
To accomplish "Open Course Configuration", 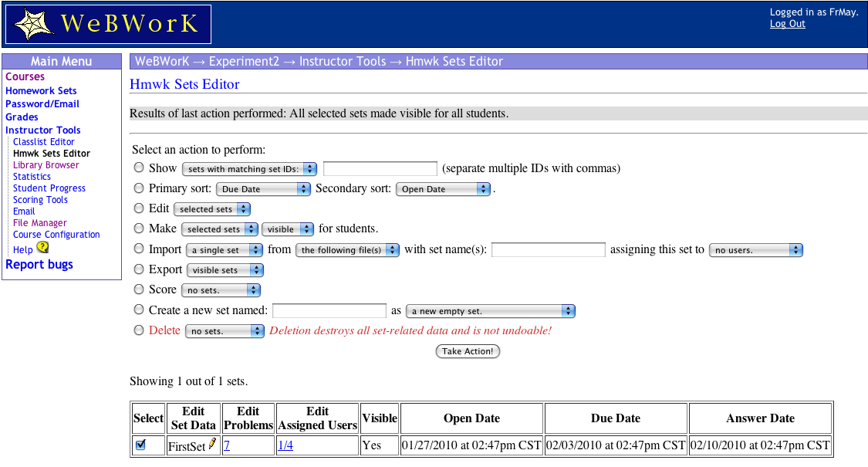I will click(x=56, y=235).
